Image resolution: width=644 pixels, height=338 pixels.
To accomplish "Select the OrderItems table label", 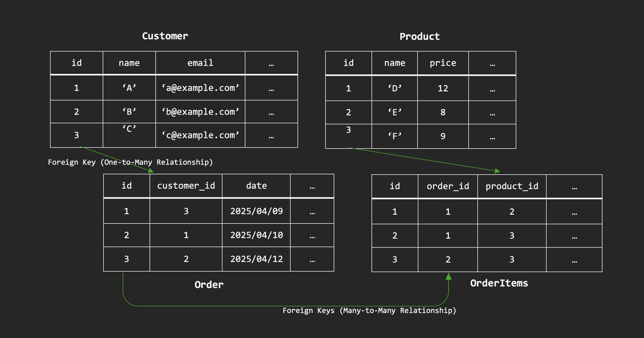I will coord(499,283).
